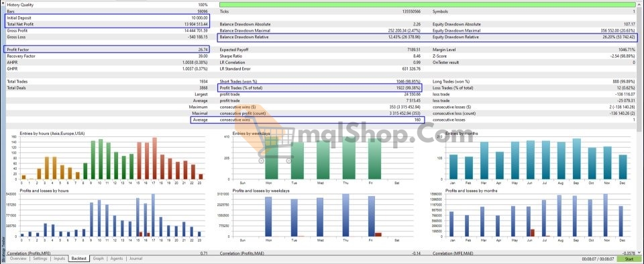644x264 pixels.
Task: Select the Profit Factor row
Action: (107, 49)
